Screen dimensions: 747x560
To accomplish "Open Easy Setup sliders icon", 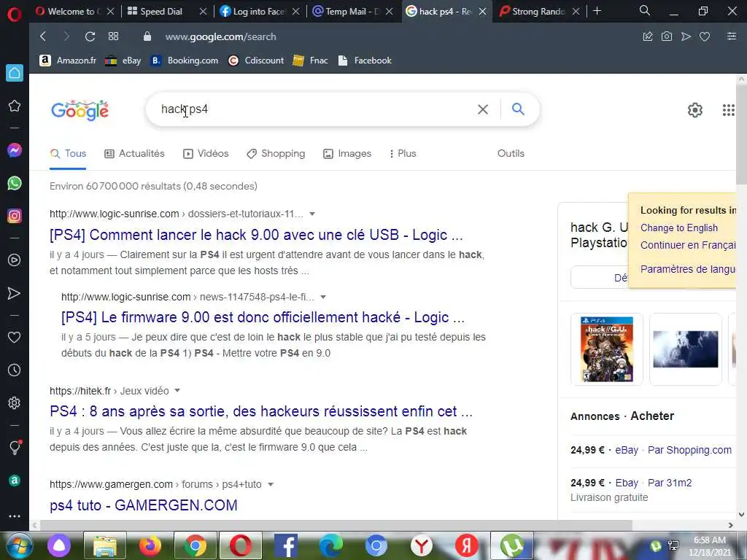I will click(x=732, y=36).
